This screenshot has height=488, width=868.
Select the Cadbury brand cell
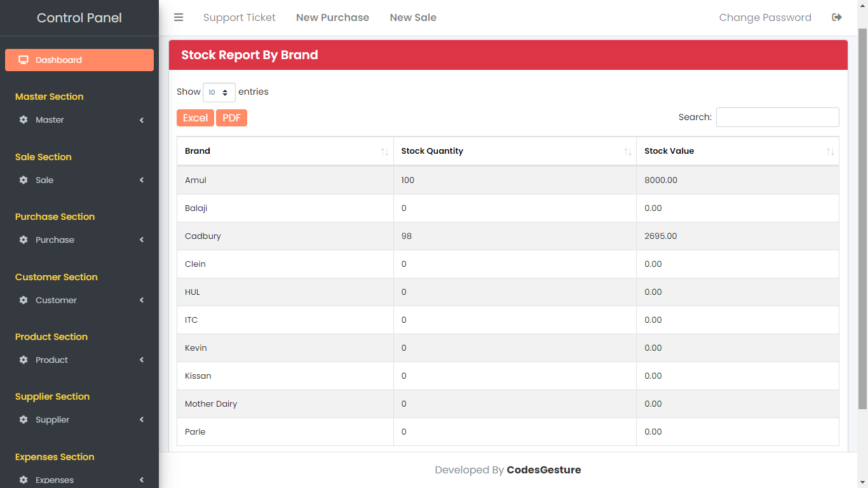point(285,236)
